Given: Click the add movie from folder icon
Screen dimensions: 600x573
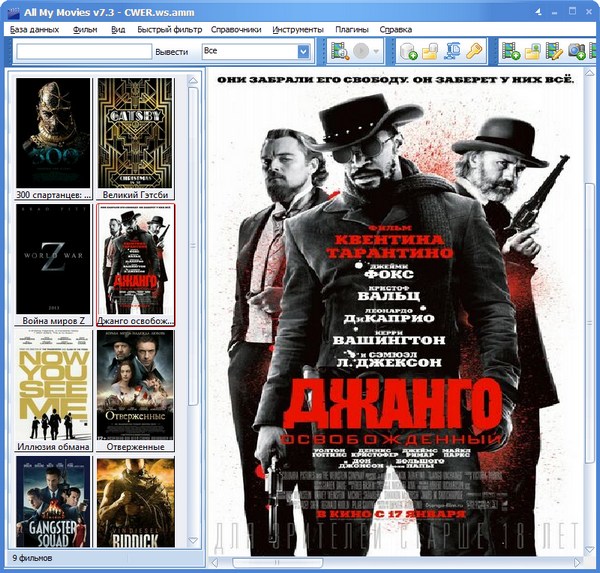Looking at the screenshot, I should click(533, 51).
